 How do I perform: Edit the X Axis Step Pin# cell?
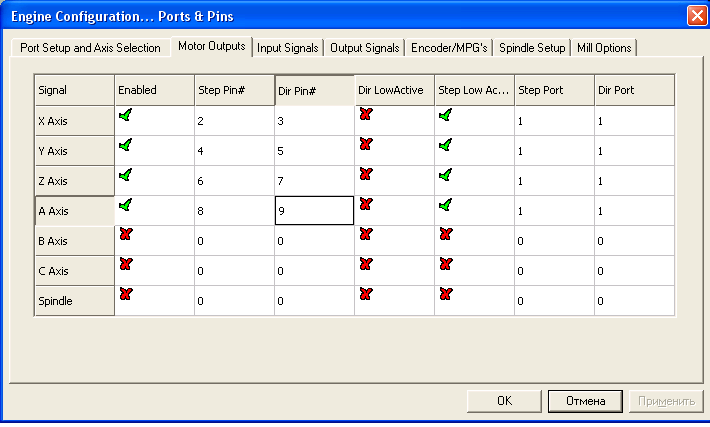click(234, 121)
